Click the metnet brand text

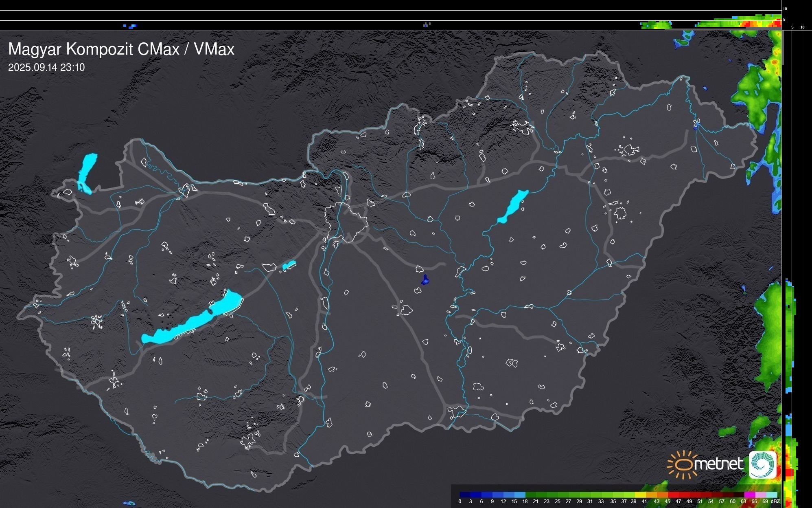click(x=718, y=464)
